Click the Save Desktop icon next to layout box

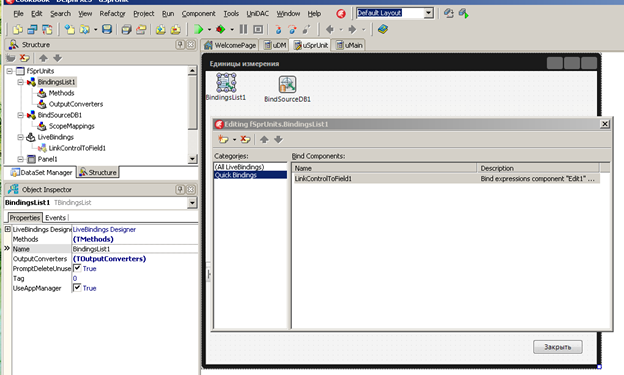click(448, 13)
